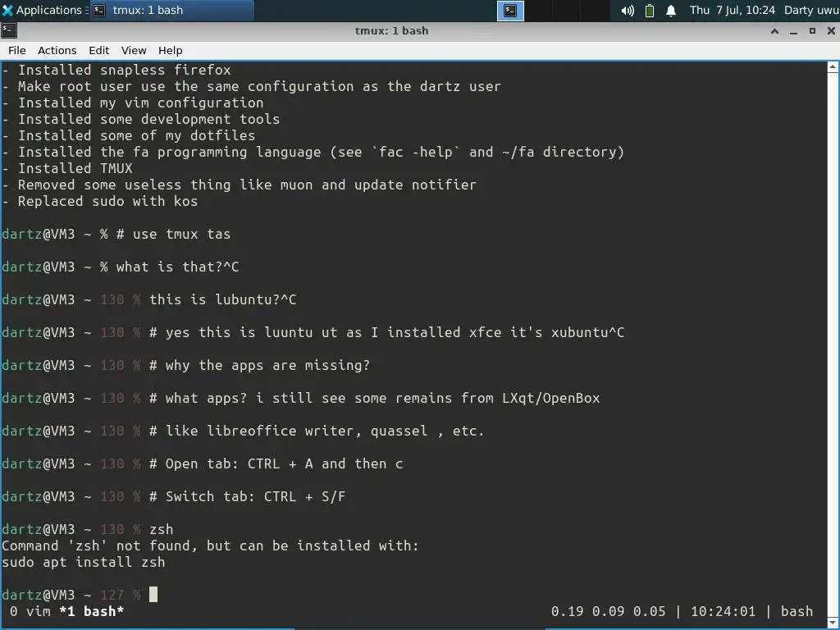Click the '# what apps? i still see' line
The image size is (840, 630).
pos(374,398)
